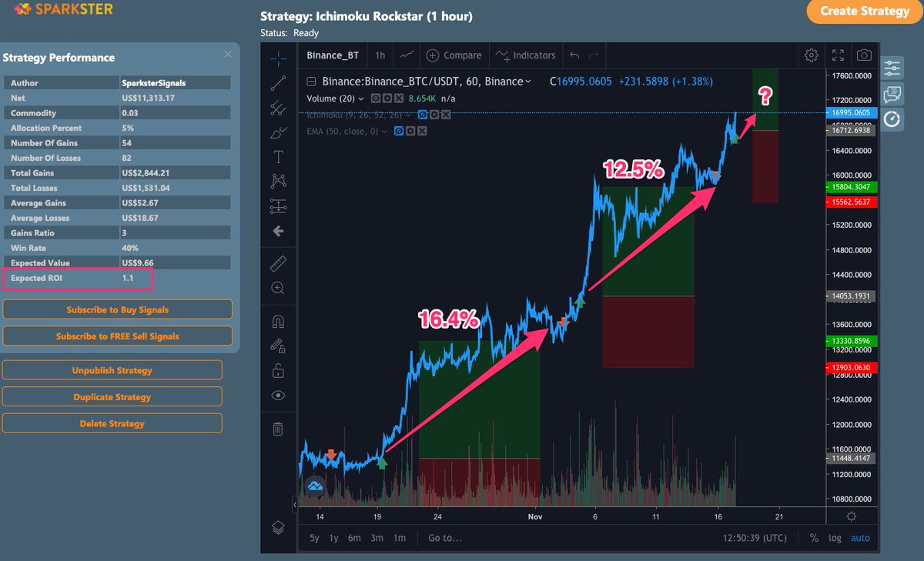The image size is (924, 561).
Task: Select the text annotation tool
Action: click(x=279, y=157)
